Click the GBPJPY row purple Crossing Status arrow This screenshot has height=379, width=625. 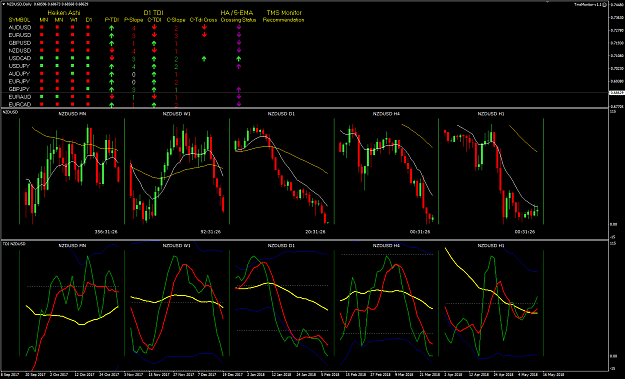click(x=239, y=89)
